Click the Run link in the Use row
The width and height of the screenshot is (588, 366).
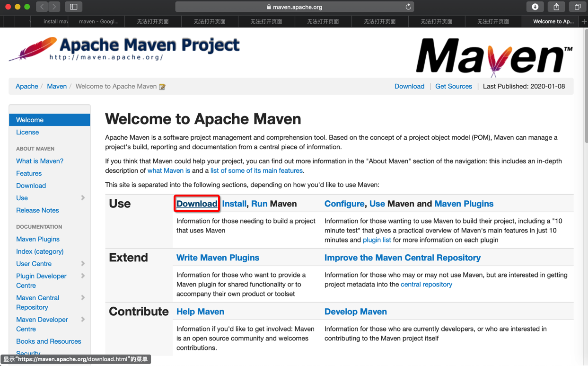[x=259, y=204]
